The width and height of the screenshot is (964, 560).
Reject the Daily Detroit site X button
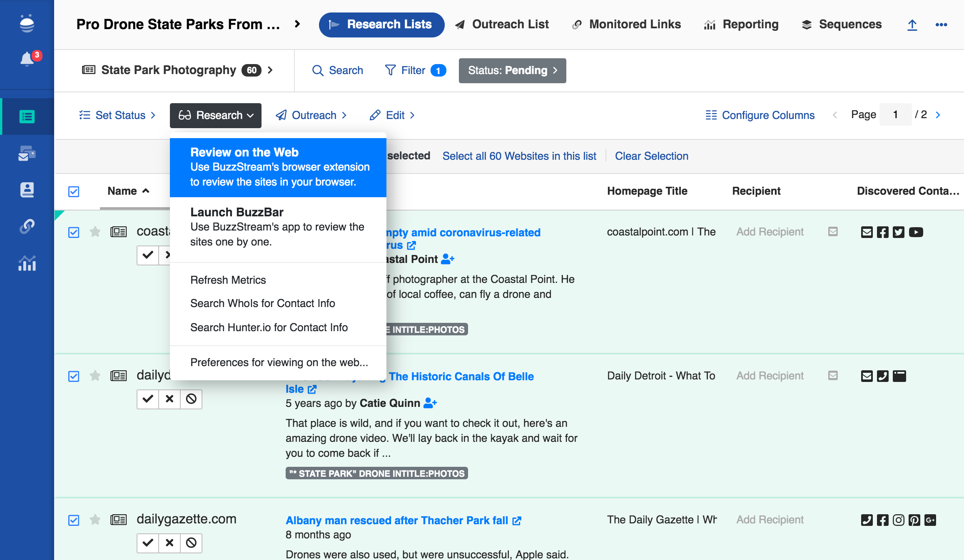coord(169,399)
